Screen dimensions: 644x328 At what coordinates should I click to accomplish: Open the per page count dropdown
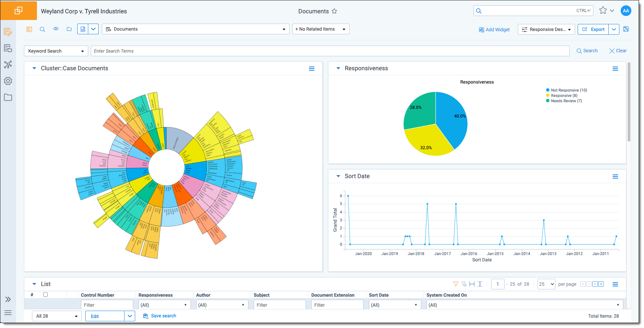546,284
